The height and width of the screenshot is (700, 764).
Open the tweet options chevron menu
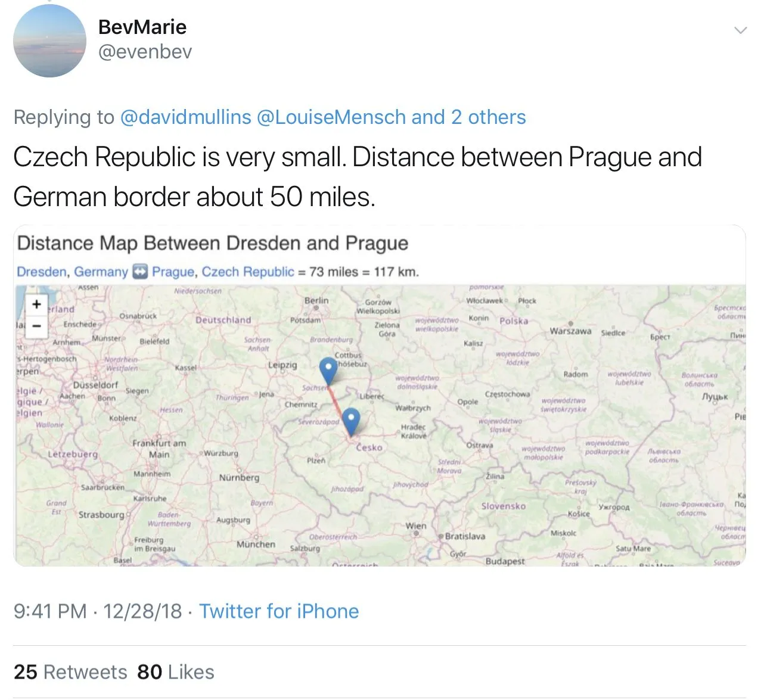(x=740, y=30)
